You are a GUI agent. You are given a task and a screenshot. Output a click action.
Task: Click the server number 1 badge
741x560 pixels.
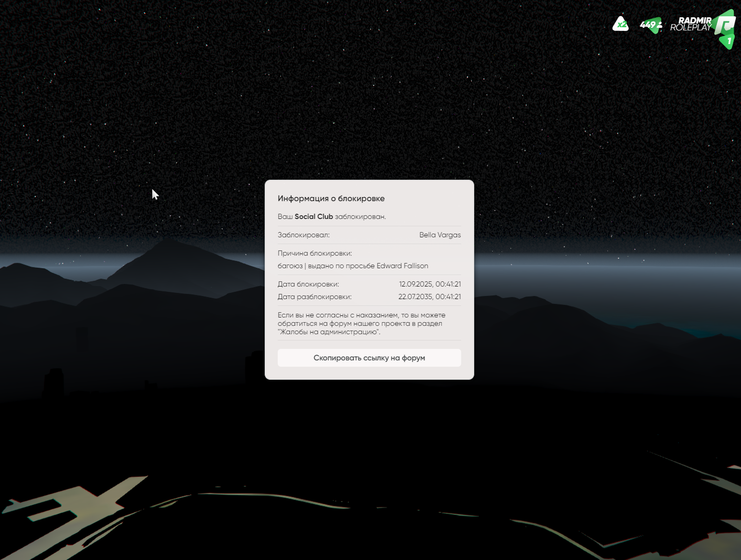(x=728, y=41)
